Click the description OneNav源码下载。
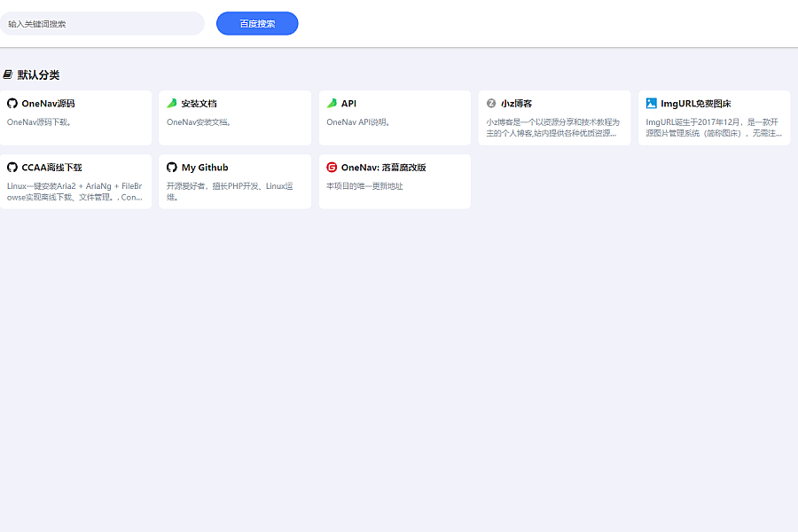 39,122
